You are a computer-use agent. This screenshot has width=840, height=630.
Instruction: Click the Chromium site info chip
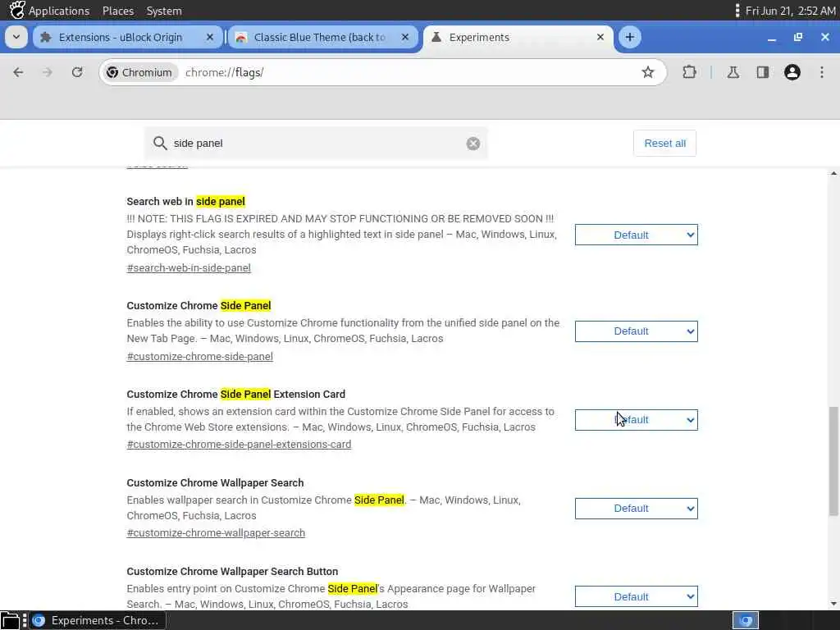click(x=139, y=72)
